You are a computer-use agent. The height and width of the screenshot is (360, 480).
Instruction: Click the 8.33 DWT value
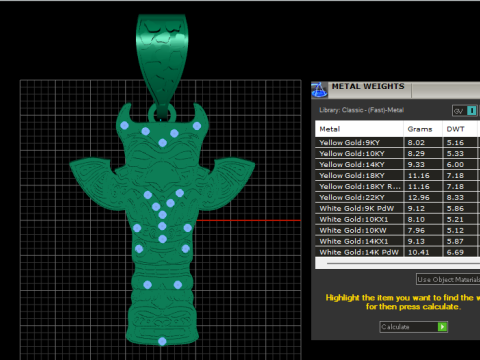coord(455,198)
